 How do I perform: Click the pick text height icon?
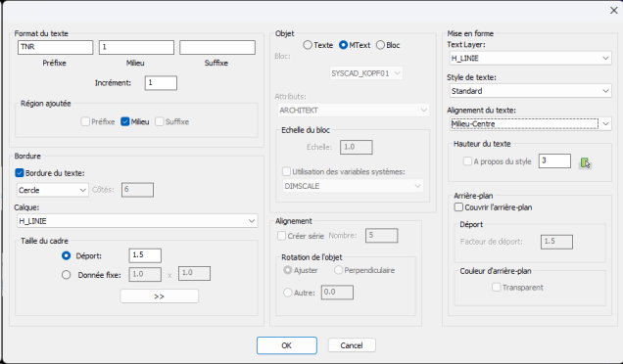(585, 162)
